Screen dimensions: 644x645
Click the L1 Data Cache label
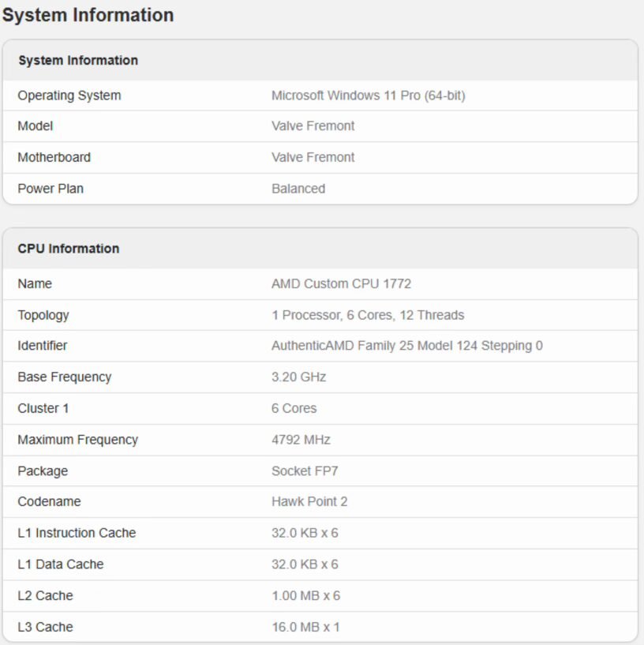61,564
